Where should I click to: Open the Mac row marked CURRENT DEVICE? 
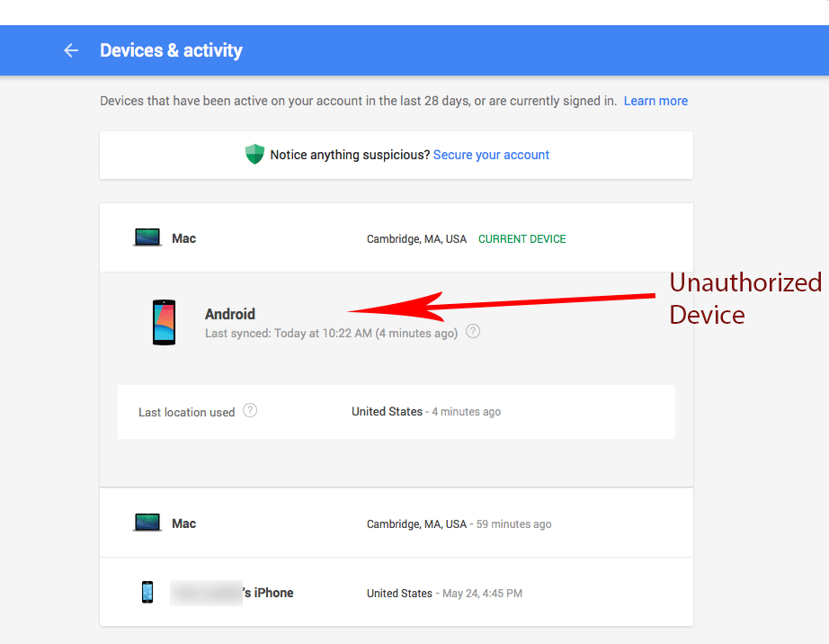point(396,238)
